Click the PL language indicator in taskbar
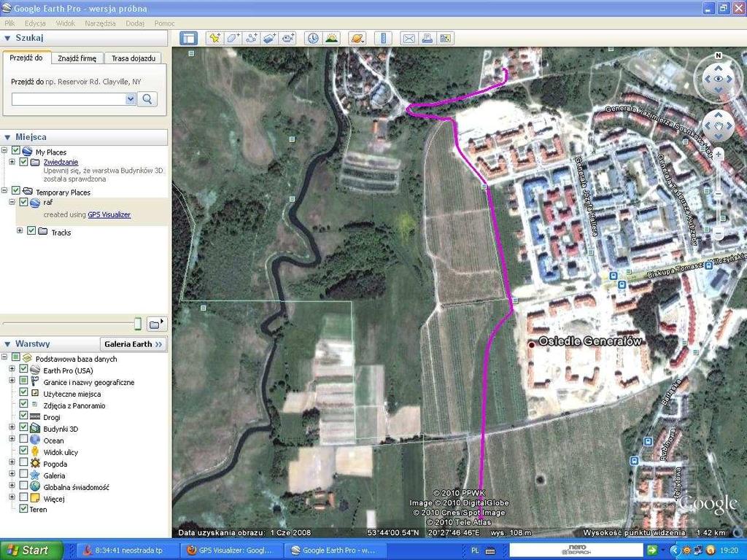The image size is (747, 560). [x=475, y=551]
